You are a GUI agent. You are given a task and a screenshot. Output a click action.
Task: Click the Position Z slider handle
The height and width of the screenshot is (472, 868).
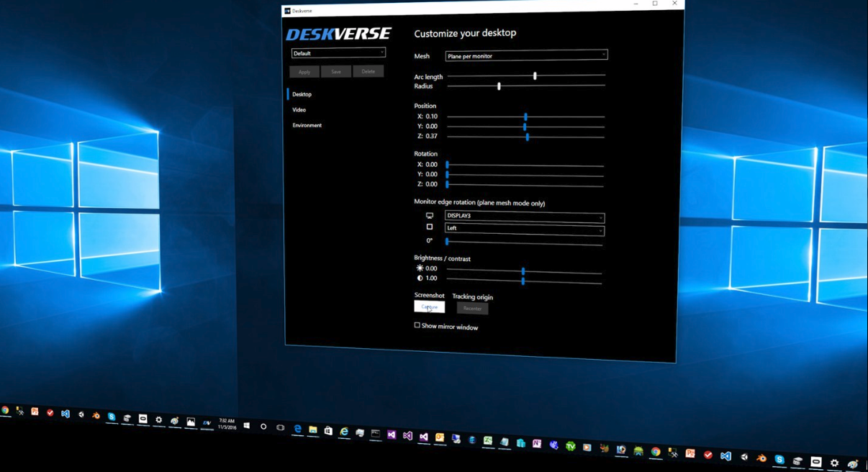click(528, 137)
